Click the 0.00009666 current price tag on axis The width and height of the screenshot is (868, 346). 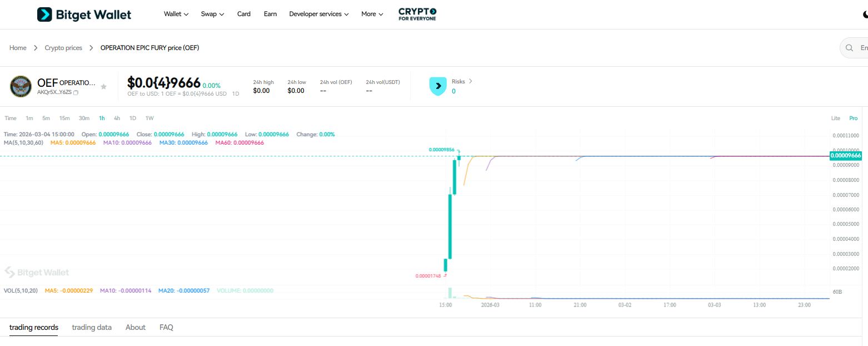[845, 156]
